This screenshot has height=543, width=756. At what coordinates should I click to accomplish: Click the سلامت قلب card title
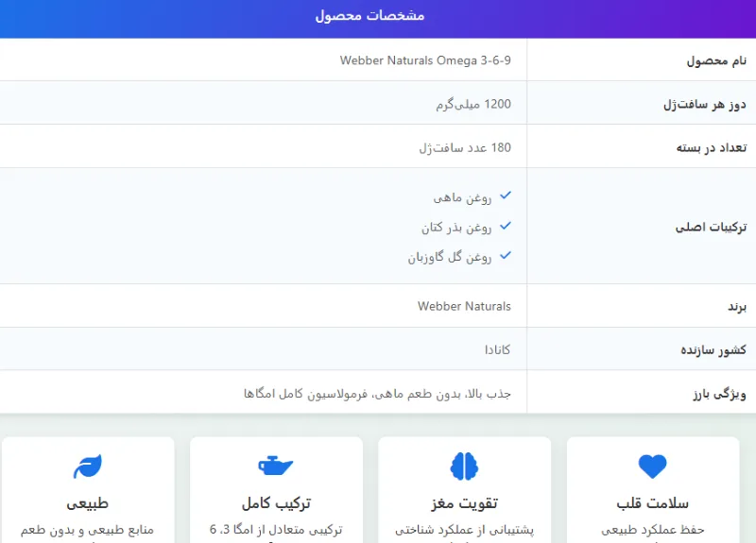point(652,502)
